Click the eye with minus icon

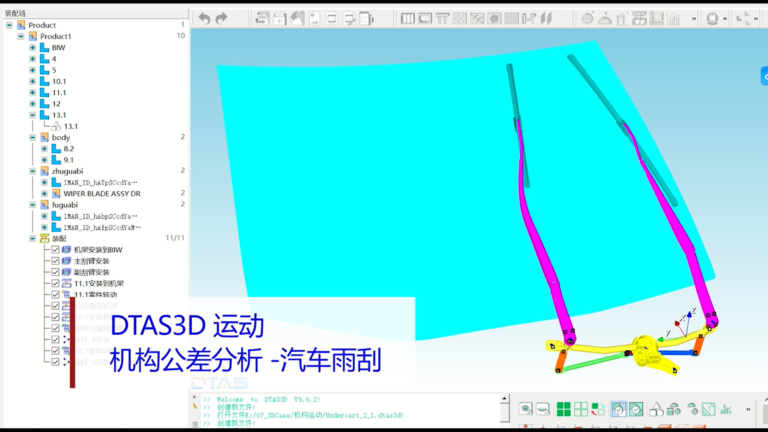[x=543, y=409]
